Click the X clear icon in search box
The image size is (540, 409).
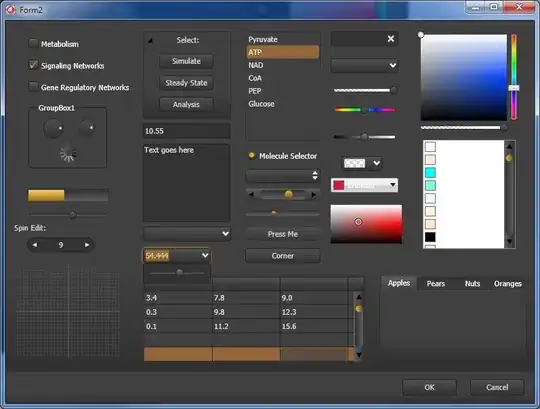pos(391,39)
